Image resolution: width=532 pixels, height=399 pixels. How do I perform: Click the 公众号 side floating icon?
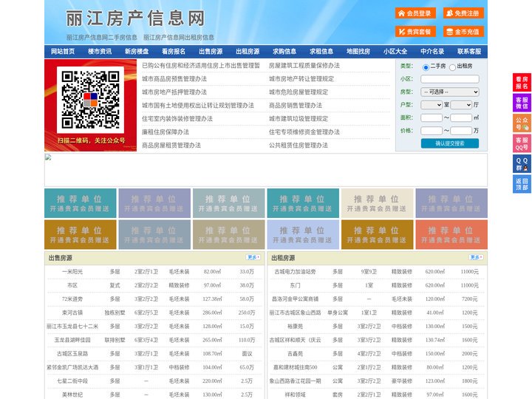coord(522,123)
